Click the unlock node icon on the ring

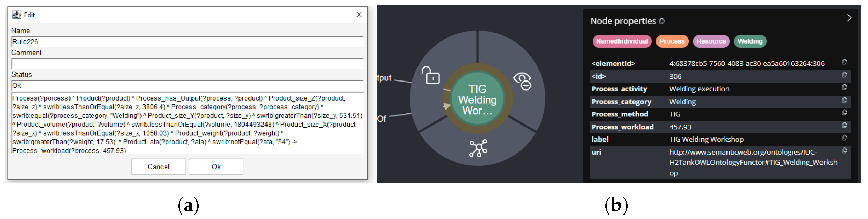pos(431,75)
